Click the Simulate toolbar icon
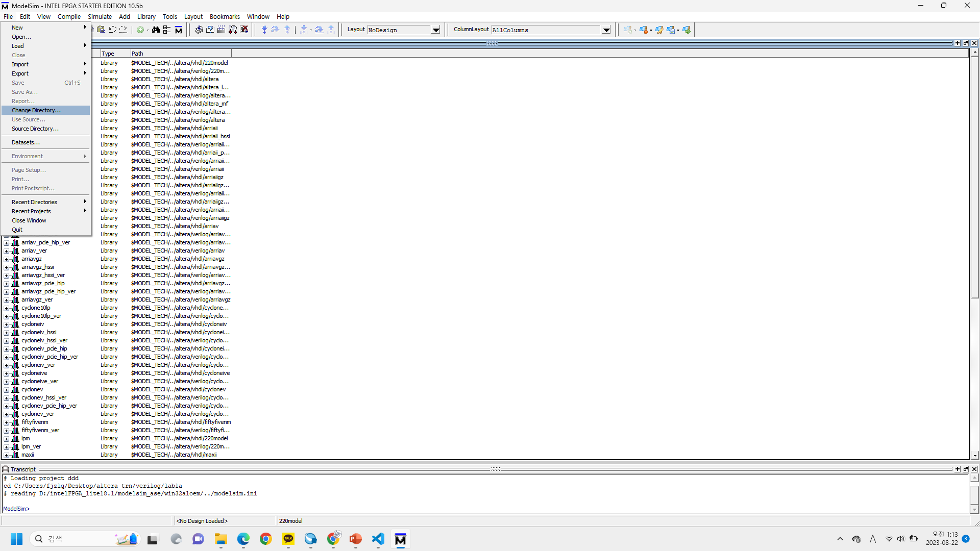980x551 pixels. (x=233, y=30)
